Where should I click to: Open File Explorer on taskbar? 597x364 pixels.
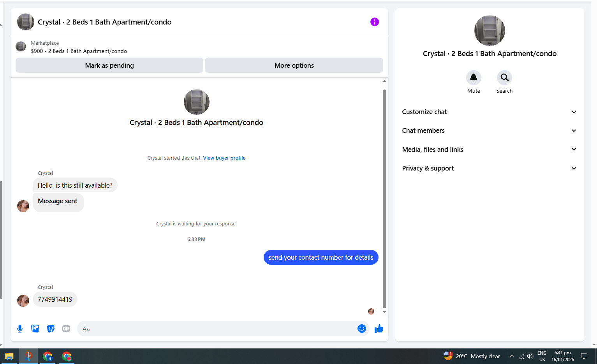click(9, 356)
